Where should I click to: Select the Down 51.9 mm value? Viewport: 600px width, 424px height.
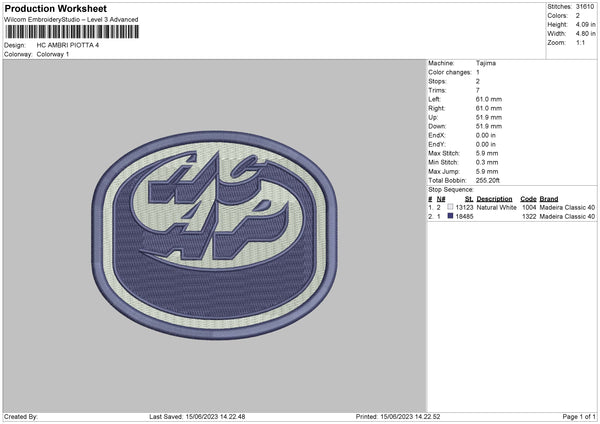coord(489,126)
